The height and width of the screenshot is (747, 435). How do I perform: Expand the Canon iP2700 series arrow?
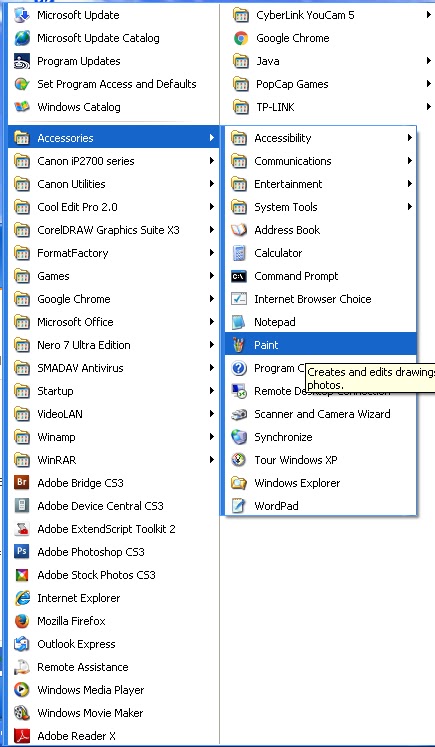click(x=212, y=161)
